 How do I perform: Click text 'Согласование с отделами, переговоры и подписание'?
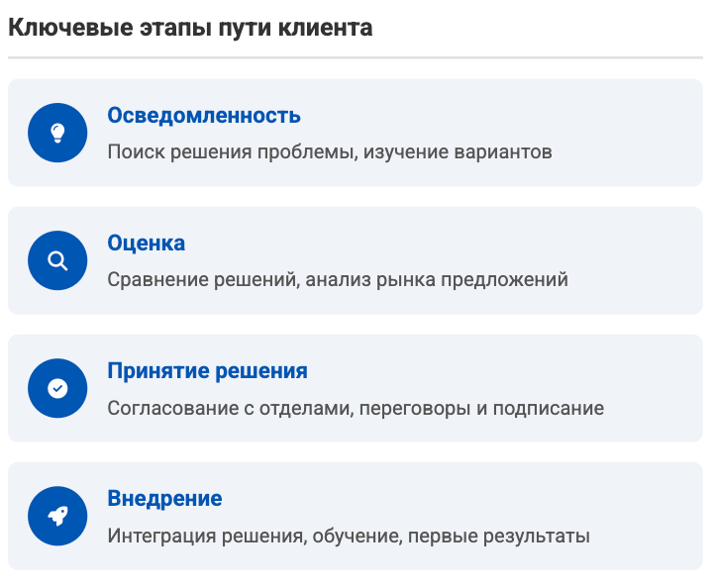point(356,408)
